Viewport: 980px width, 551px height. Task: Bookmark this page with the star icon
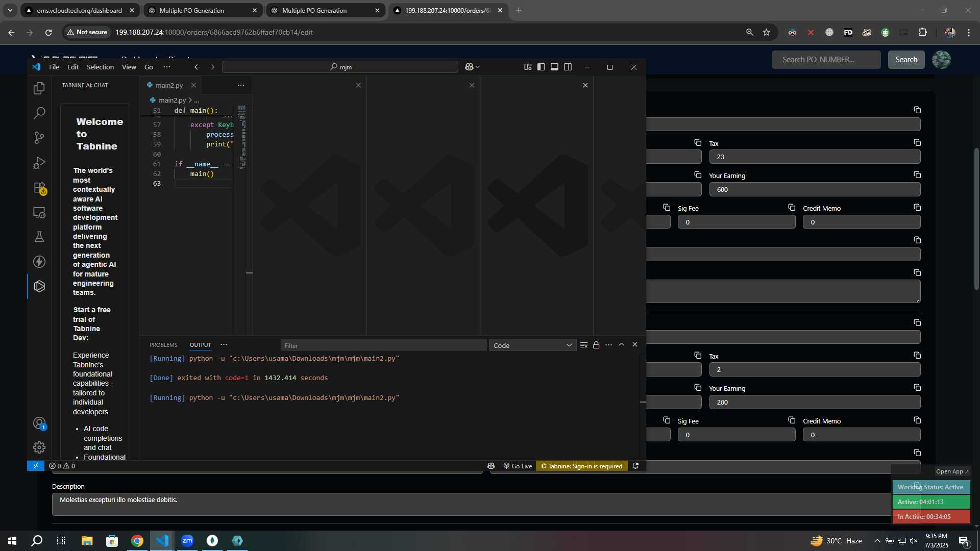(766, 32)
